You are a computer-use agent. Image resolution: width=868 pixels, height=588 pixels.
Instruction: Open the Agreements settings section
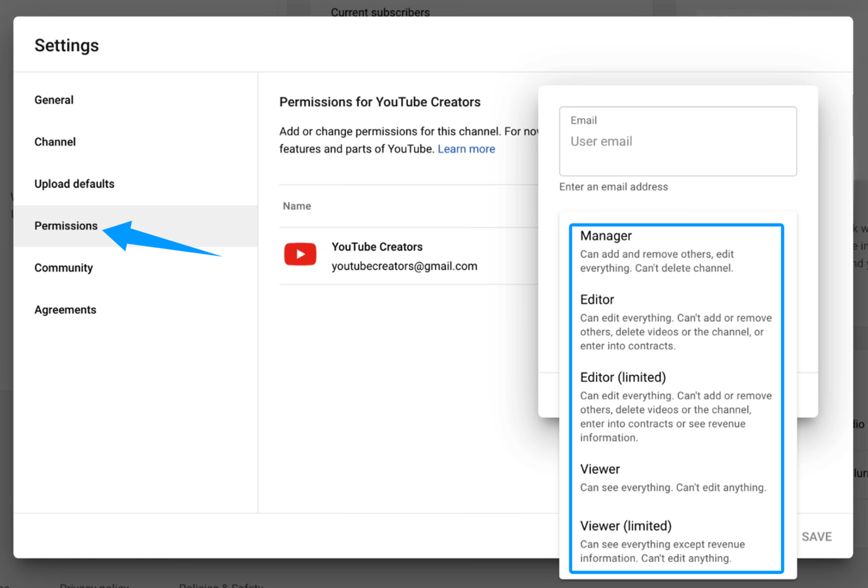pos(65,310)
